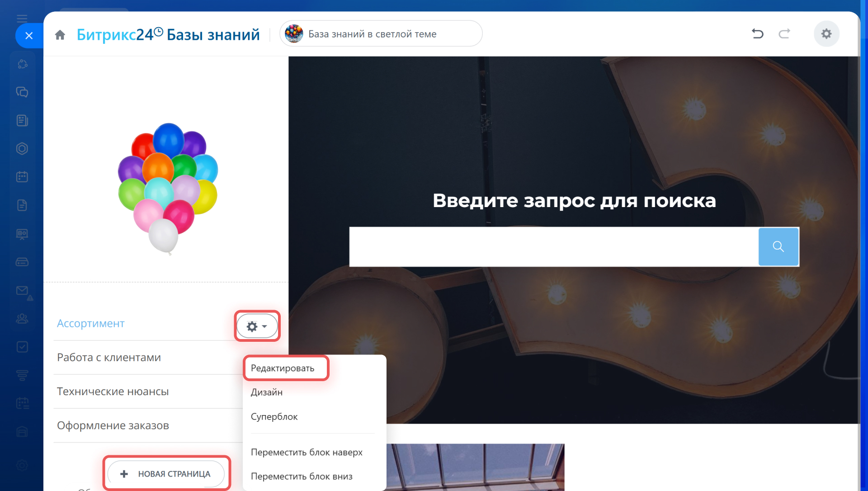Click the glass roof image below the cover

pyautogui.click(x=476, y=467)
